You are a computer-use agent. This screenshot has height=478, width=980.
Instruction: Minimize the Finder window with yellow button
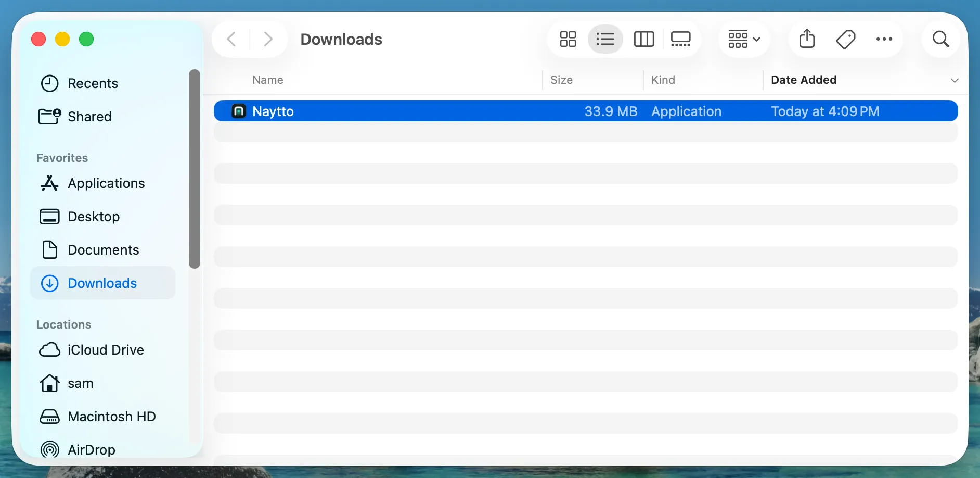(62, 39)
